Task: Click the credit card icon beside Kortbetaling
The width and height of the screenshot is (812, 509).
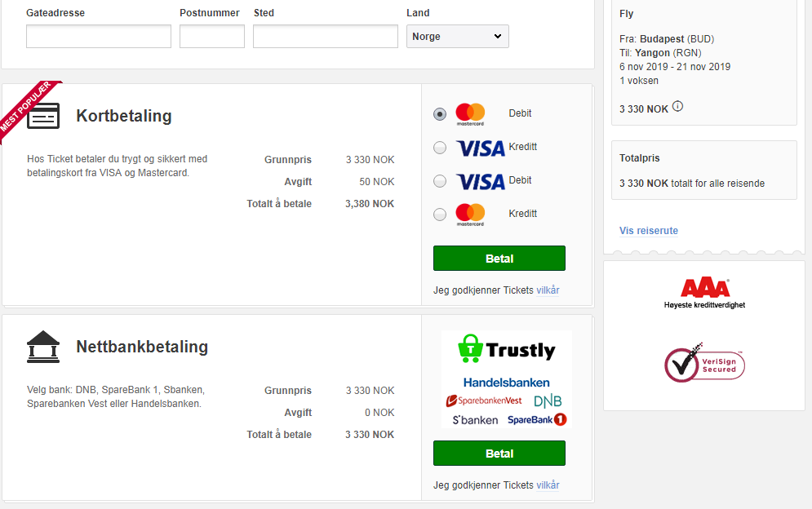Action: pyautogui.click(x=43, y=116)
